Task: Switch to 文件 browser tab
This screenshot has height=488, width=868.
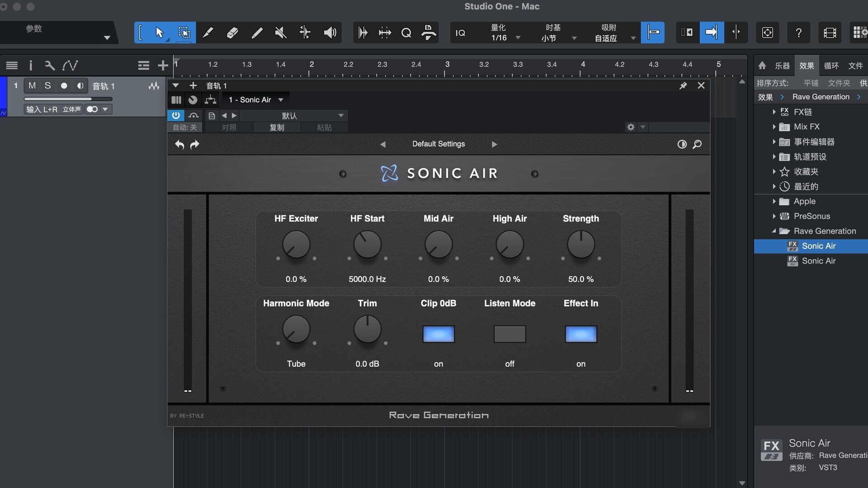Action: point(855,66)
